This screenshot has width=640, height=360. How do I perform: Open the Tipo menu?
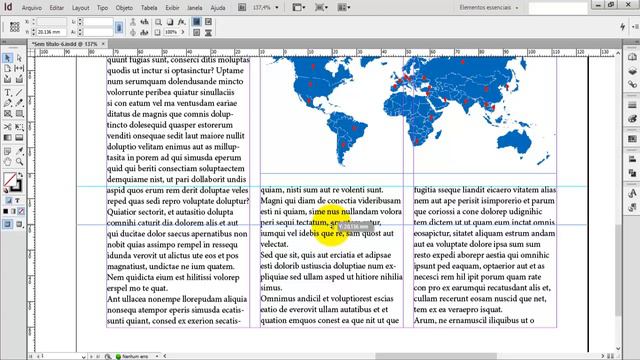(102, 8)
